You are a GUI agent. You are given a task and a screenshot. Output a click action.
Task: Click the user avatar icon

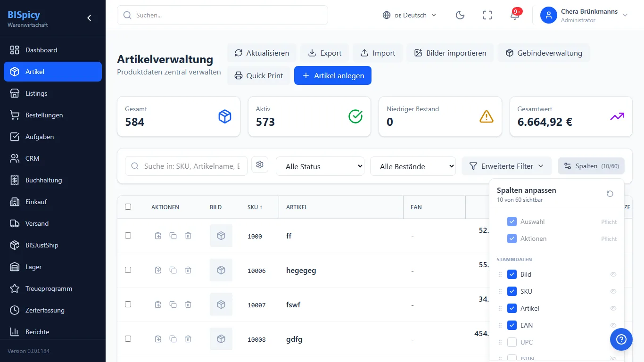pos(549,15)
